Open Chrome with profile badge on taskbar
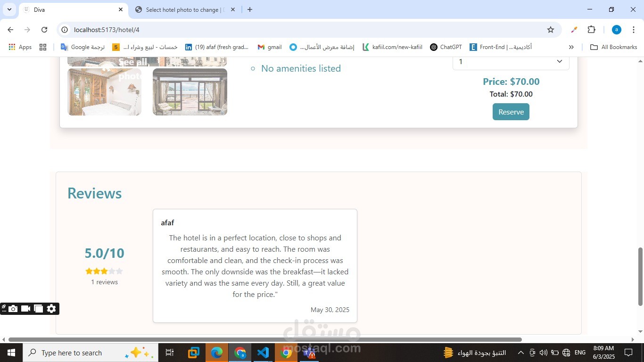 pos(240,353)
